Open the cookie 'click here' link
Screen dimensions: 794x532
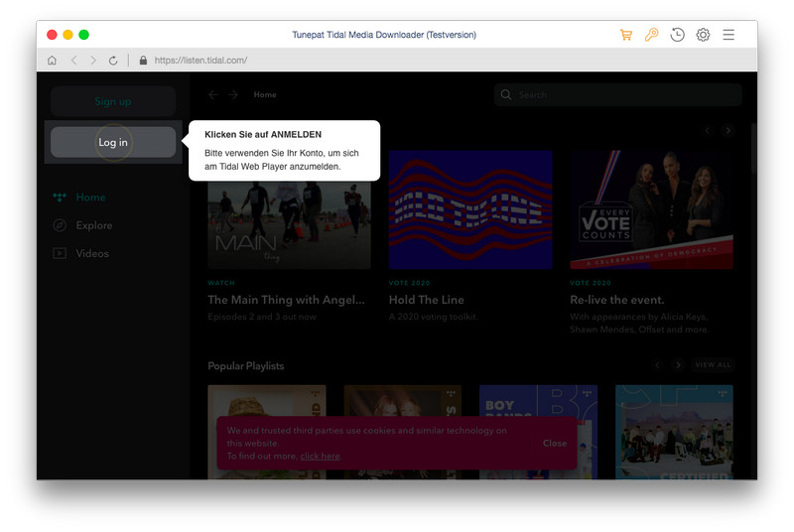coord(320,457)
